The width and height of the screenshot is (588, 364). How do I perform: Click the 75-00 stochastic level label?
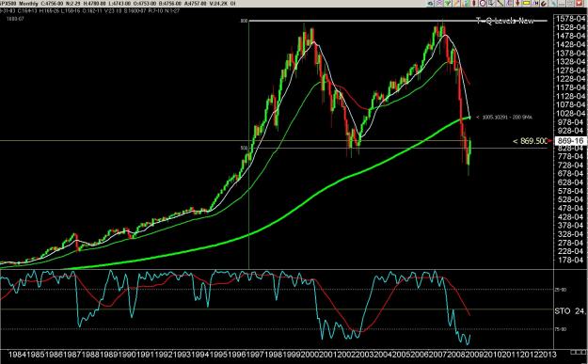point(561,329)
